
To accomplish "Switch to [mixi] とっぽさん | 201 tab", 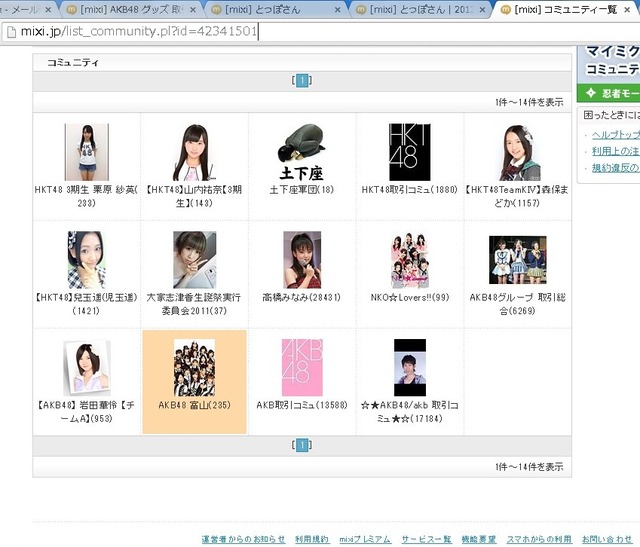I will tap(421, 9).
